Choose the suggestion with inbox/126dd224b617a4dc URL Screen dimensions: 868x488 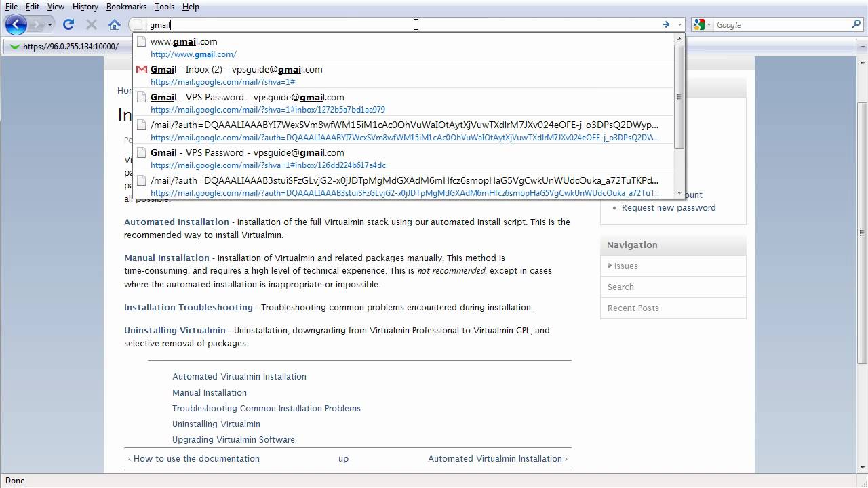pyautogui.click(x=403, y=159)
